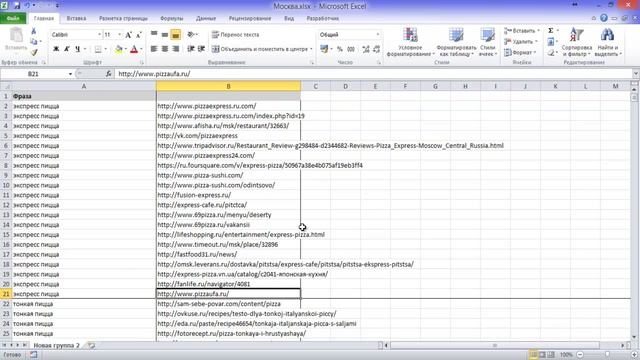640x360 pixels.
Task: Click the zoom slider in status bar
Action: (x=607, y=355)
